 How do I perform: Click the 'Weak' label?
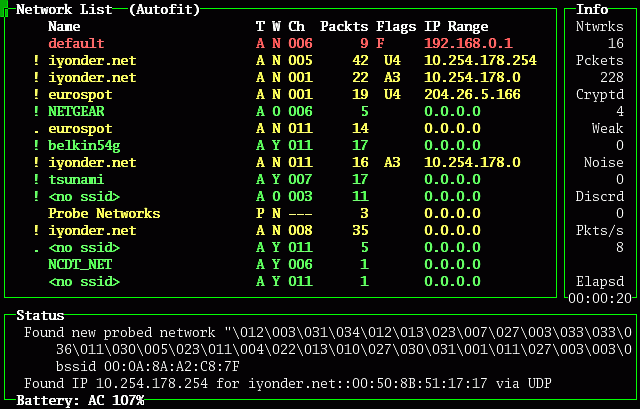pos(608,129)
